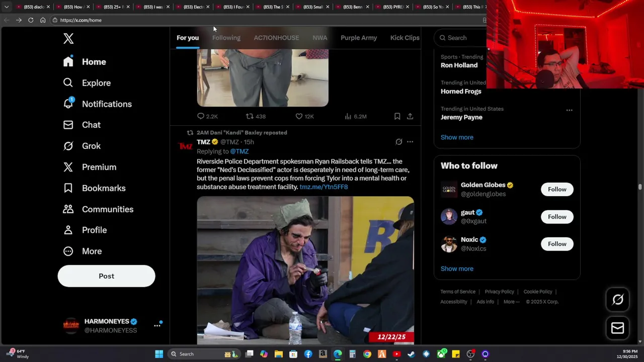The height and width of the screenshot is (362, 644).
Task: Open Calculator from the taskbar
Action: tap(352, 354)
